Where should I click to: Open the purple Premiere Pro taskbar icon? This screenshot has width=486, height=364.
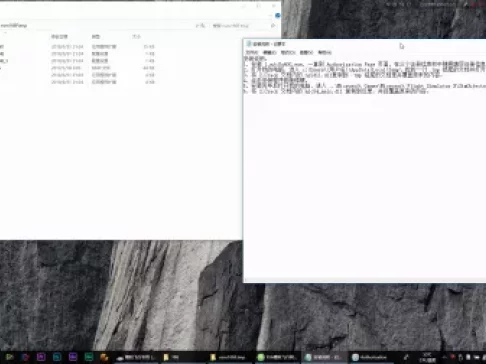click(x=41, y=357)
